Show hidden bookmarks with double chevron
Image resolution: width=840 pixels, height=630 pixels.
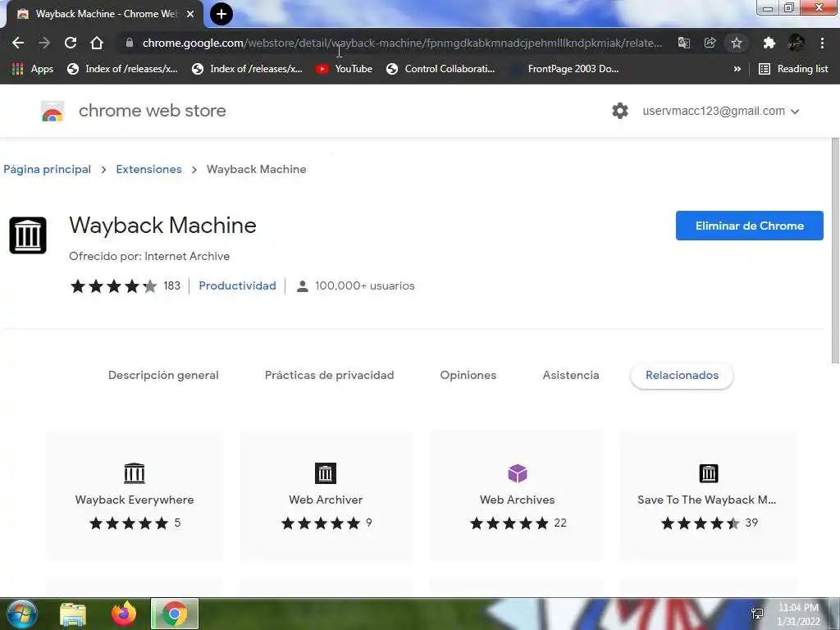[737, 69]
